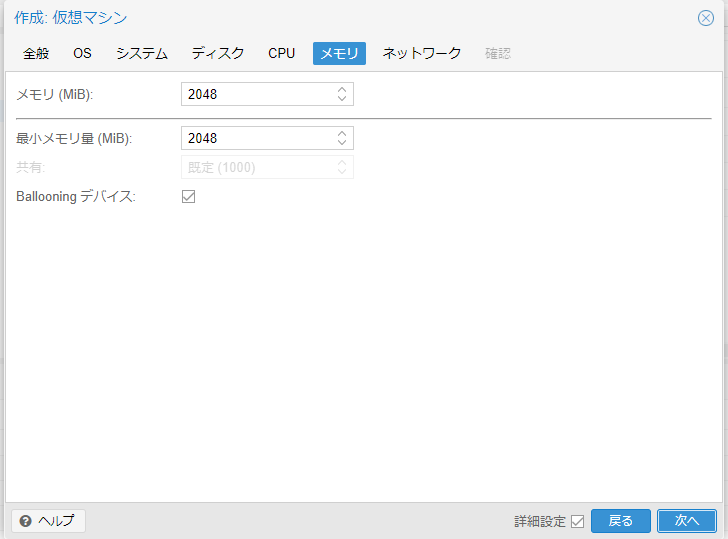This screenshot has width=728, height=539.
Task: Decrease 最小メモリ量 with down arrow
Action: pyautogui.click(x=342, y=143)
